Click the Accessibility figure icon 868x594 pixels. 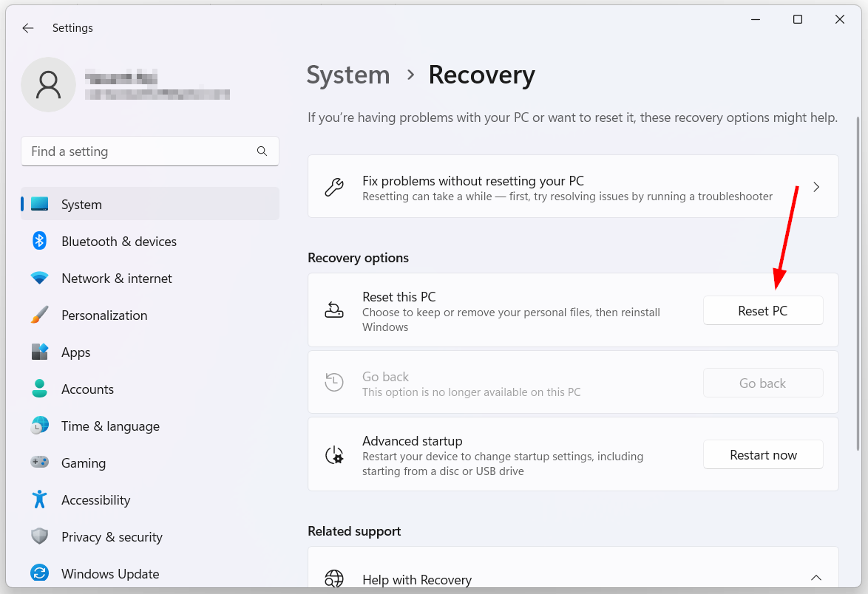click(39, 499)
